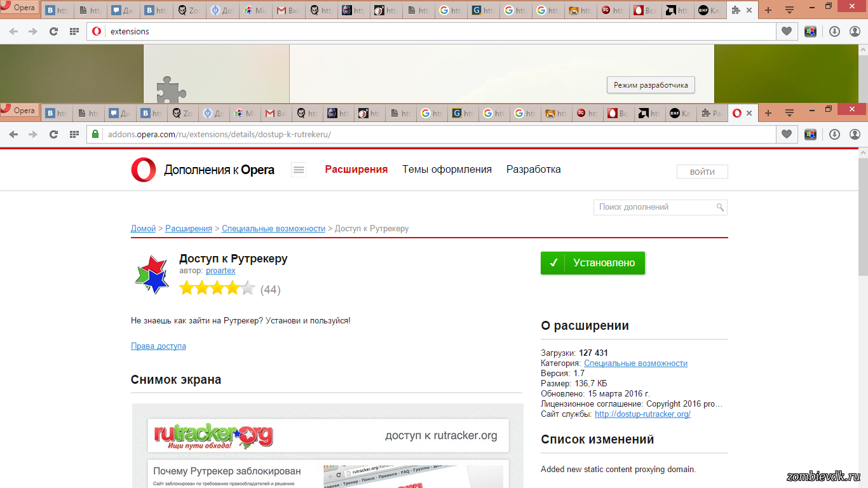Switch to the AMD tab in addons window
The image size is (868, 488).
tap(649, 113)
